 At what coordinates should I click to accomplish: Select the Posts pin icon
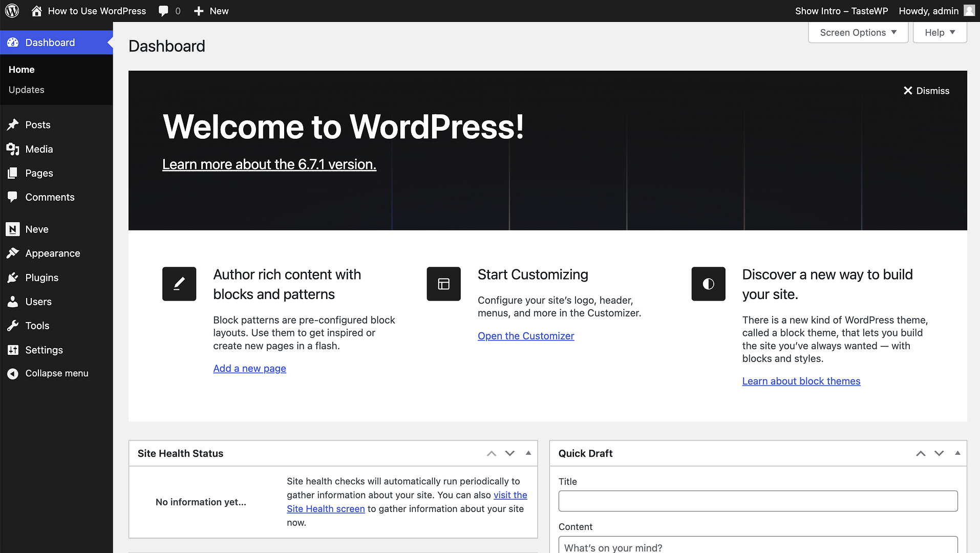(13, 124)
